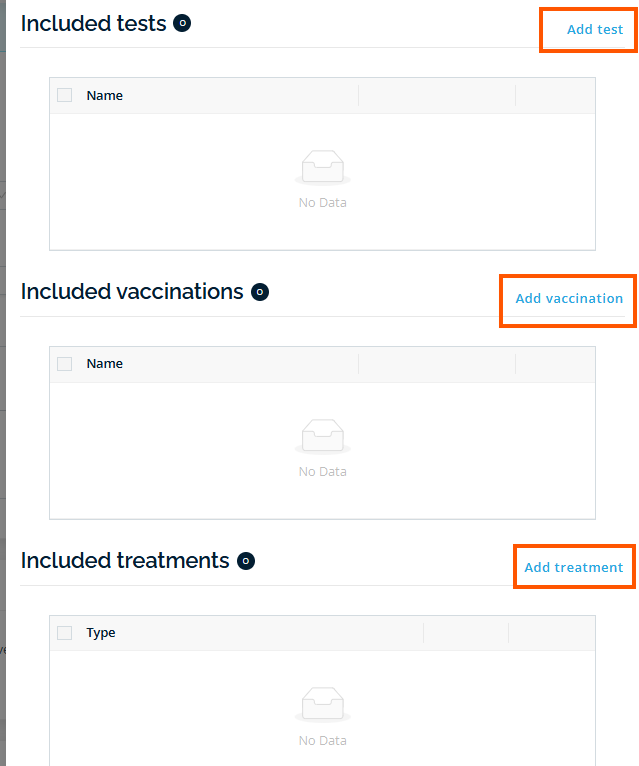Click empty inbox icon in treatments table
This screenshot has width=639, height=766.
322,706
